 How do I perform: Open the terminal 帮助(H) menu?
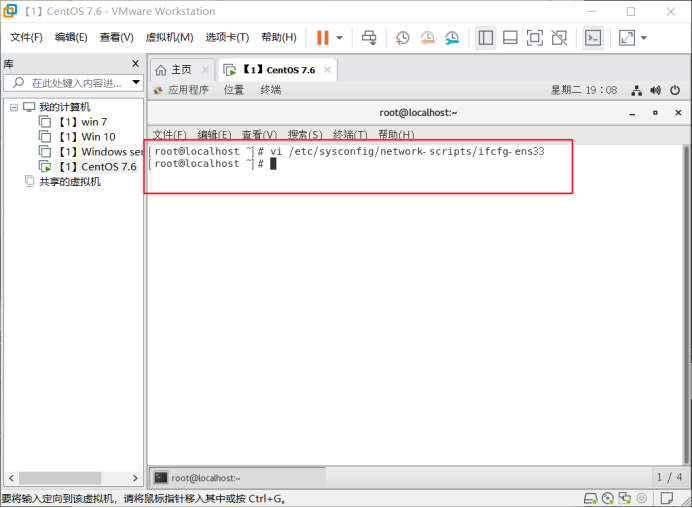tap(397, 134)
